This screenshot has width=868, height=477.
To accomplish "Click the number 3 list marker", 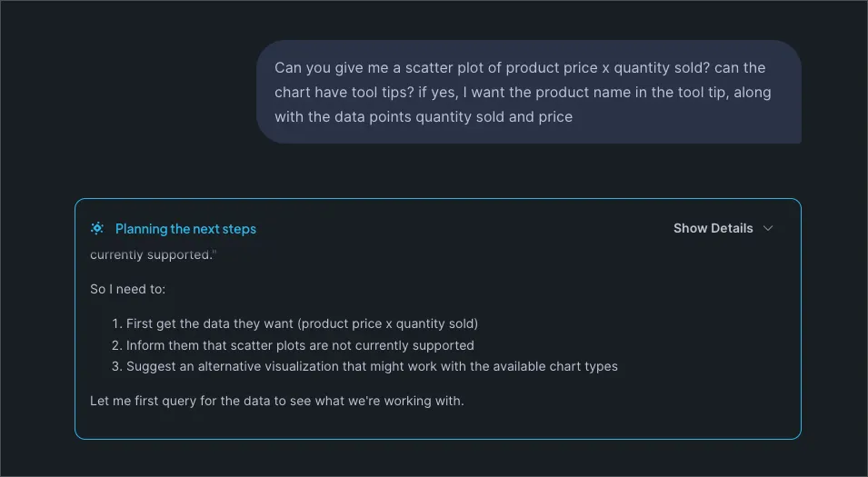I will click(116, 367).
